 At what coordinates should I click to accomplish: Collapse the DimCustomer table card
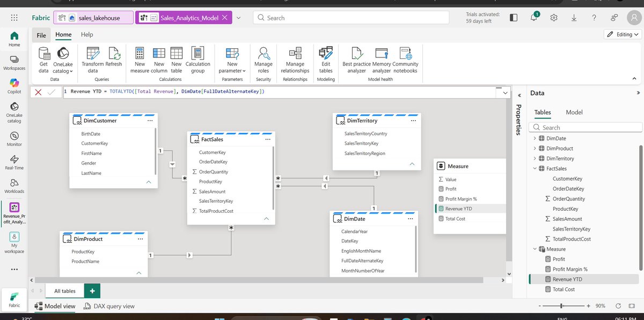tap(149, 182)
